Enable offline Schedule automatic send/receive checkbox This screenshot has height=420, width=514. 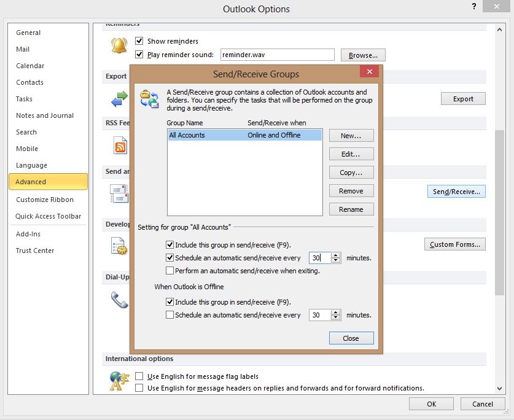click(169, 315)
